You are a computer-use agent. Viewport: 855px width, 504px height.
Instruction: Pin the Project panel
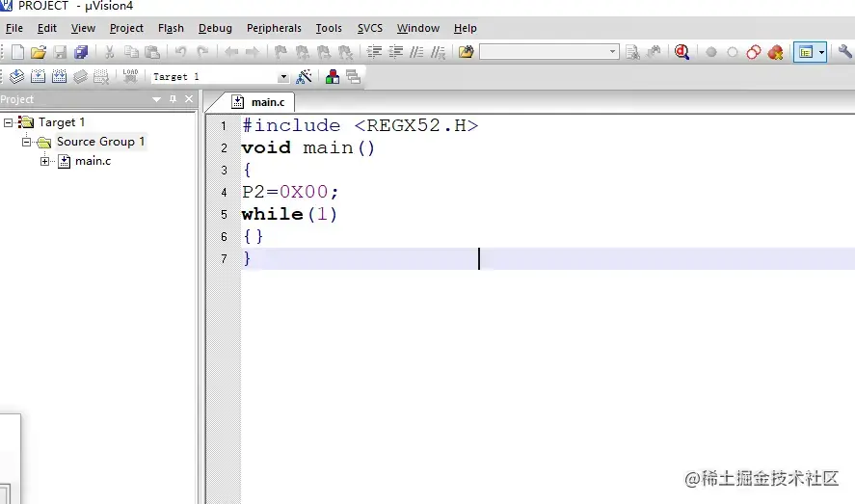[173, 99]
